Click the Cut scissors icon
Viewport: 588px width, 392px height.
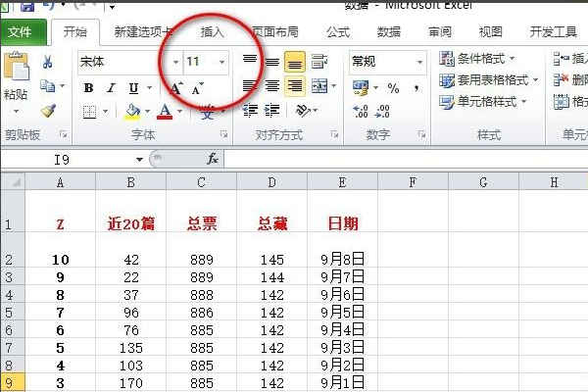pyautogui.click(x=47, y=61)
